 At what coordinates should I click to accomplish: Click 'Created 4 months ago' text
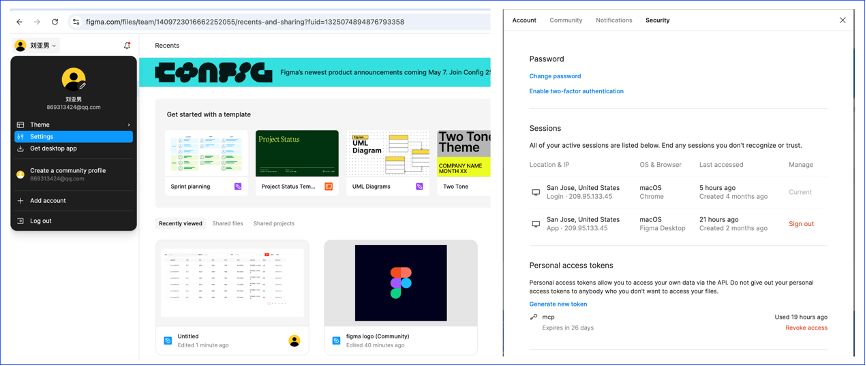click(733, 197)
